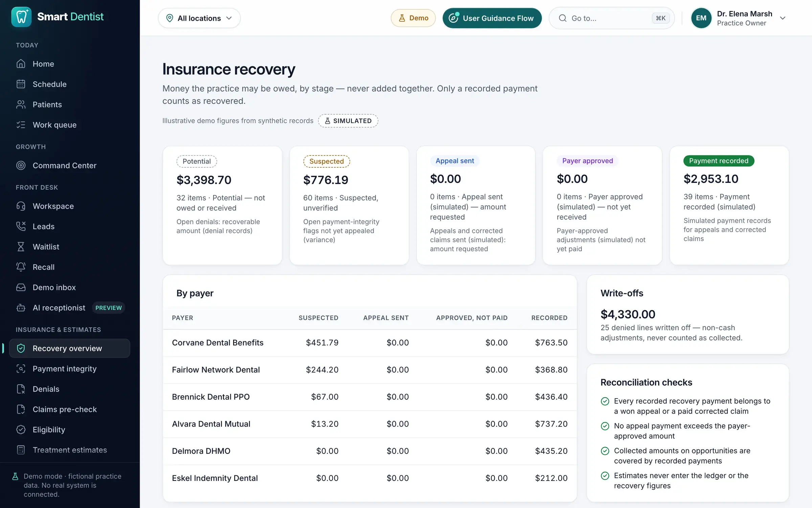
Task: Click the Waitlist hourglass icon
Action: point(21,247)
